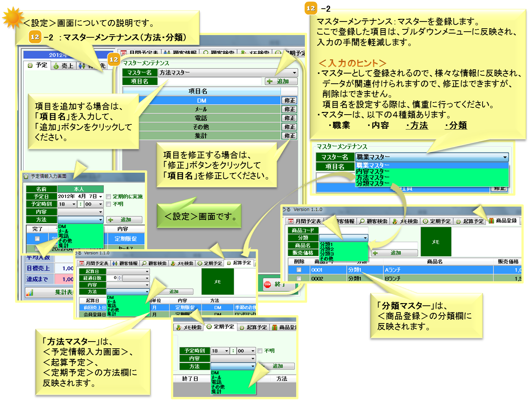Tick the 削除 checkbox for product 0001
The image size is (532, 400).
[x=299, y=270]
